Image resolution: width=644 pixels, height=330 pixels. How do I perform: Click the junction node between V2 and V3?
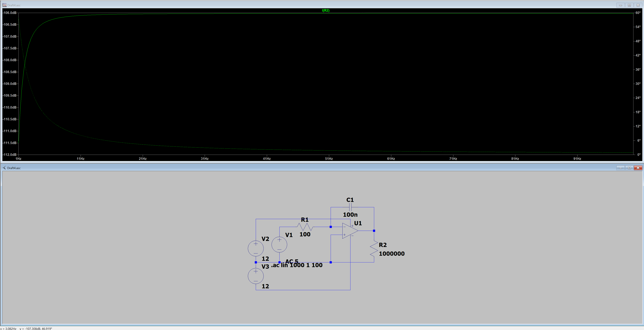click(255, 262)
